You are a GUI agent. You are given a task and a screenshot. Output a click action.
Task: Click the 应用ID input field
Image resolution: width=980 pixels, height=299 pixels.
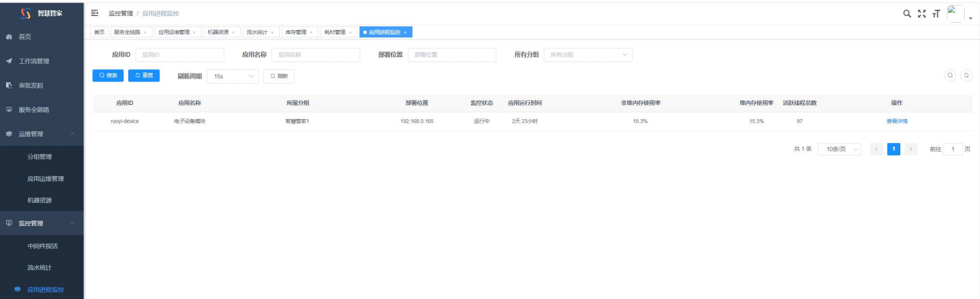point(179,55)
